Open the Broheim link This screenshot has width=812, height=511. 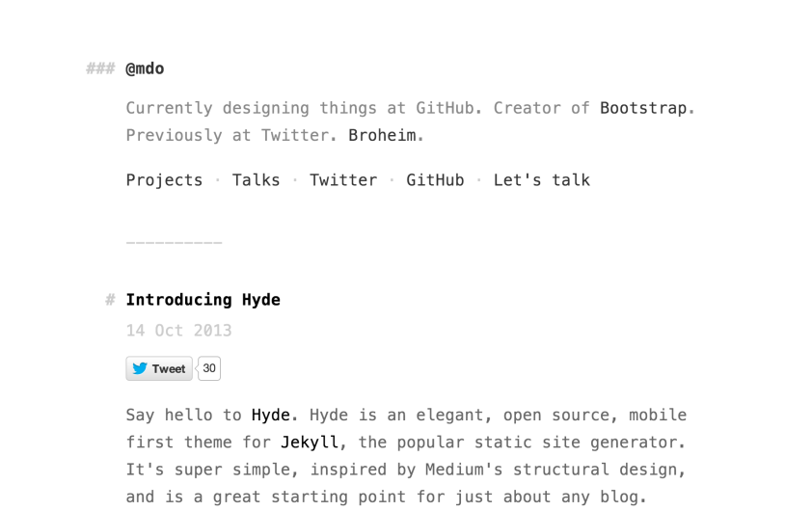click(x=383, y=135)
